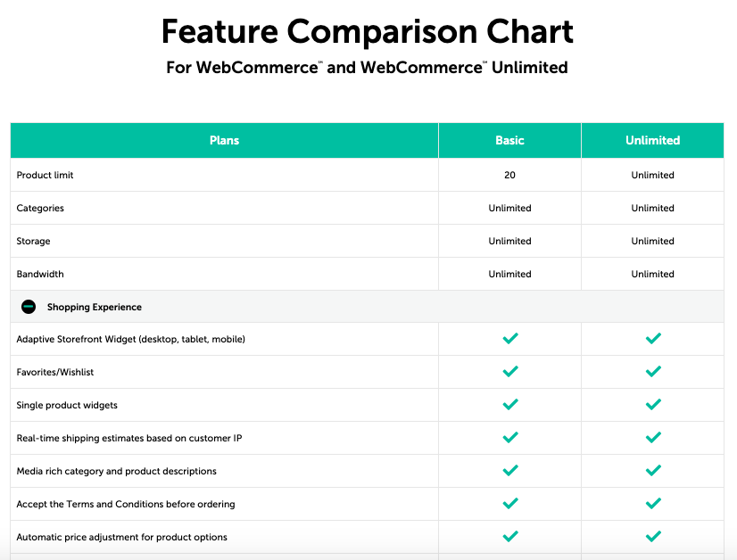Click the Categories row label
Screen dimensions: 737x560
[39, 208]
